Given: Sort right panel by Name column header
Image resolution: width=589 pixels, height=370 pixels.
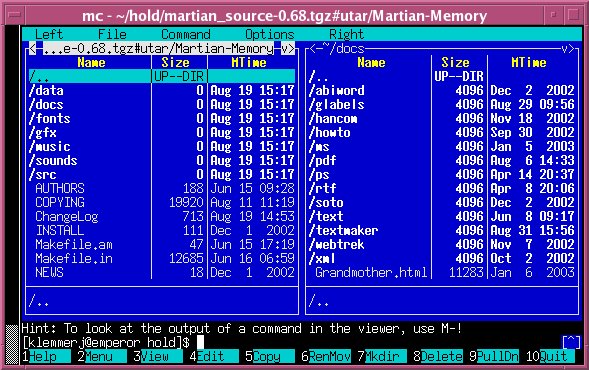Looking at the screenshot, I should click(x=371, y=62).
